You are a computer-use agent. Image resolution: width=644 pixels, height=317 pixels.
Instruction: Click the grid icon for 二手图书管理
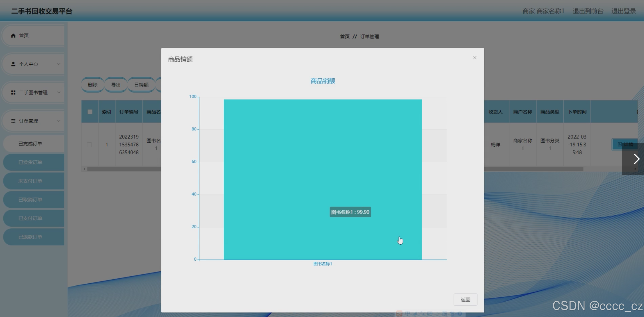click(x=13, y=93)
